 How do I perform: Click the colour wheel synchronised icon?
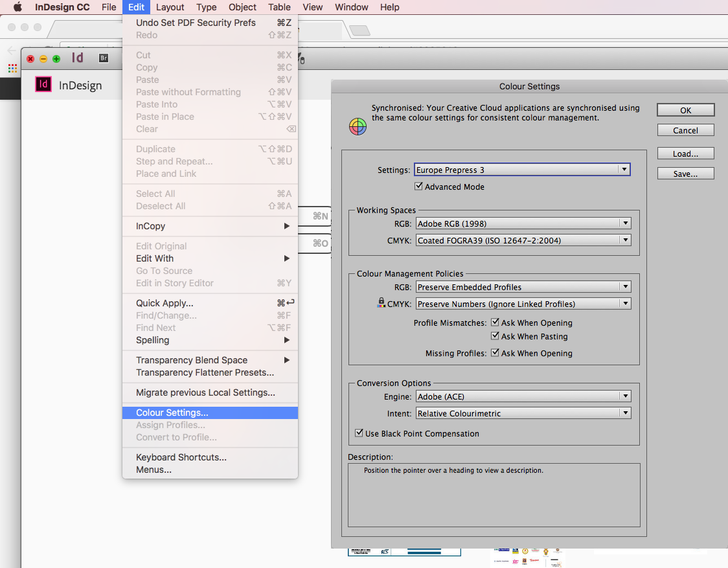[x=358, y=126]
